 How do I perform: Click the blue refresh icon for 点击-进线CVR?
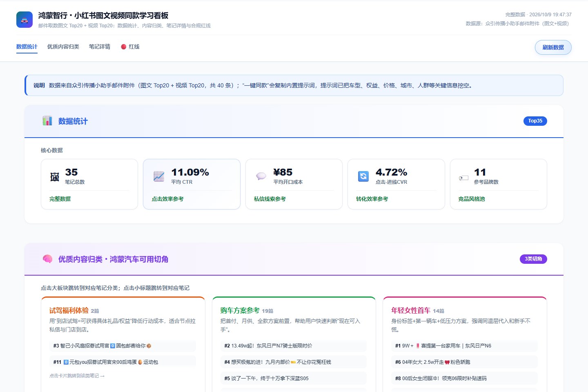(x=363, y=176)
